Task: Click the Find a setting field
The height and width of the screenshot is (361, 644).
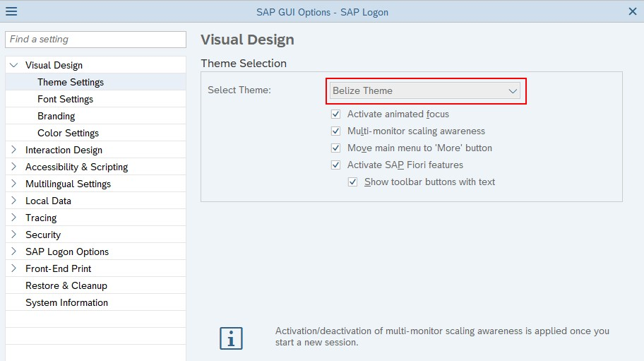Action: coord(96,40)
